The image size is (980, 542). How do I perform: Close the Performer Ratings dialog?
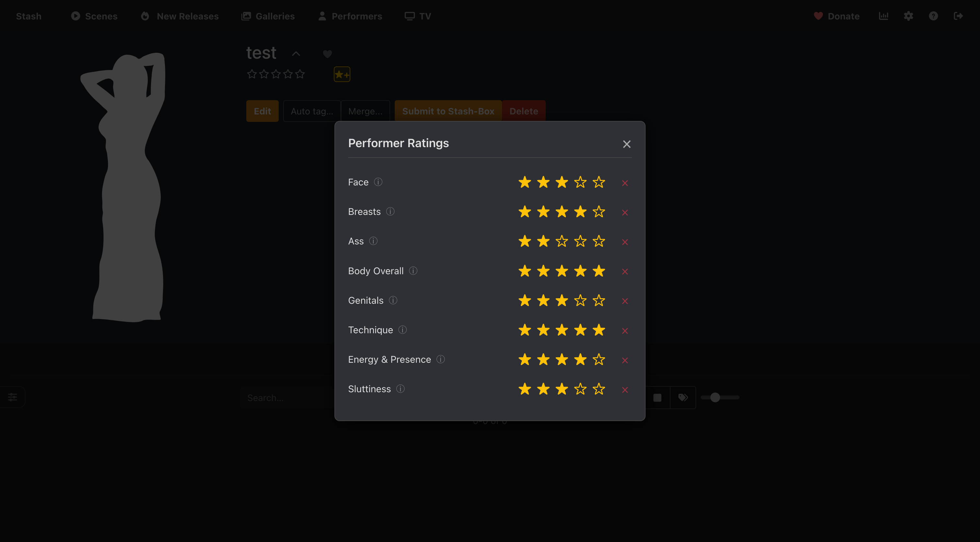coord(626,144)
